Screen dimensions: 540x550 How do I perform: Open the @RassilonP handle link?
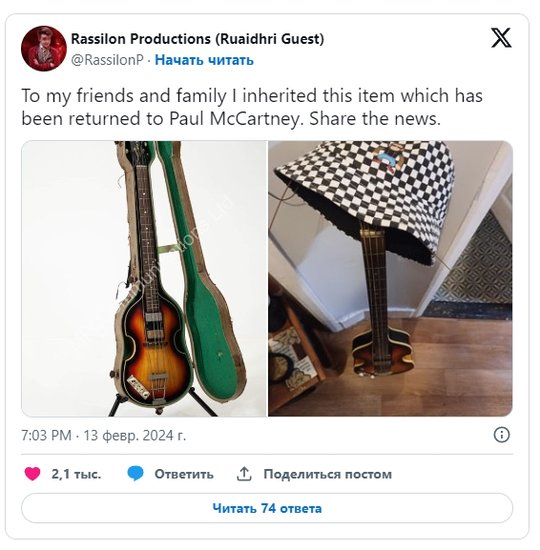click(x=107, y=60)
